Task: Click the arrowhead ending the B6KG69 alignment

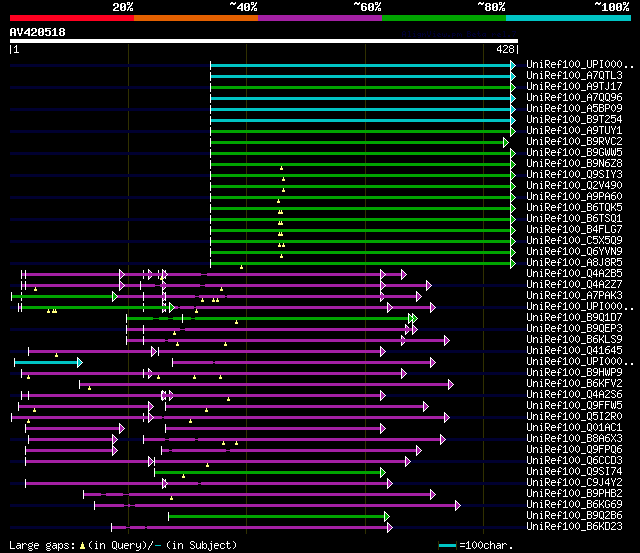Action: click(x=458, y=506)
